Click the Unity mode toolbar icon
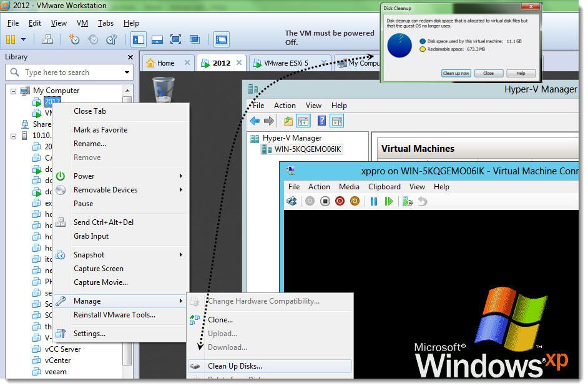Screen dimensions: 588x388 [195, 39]
